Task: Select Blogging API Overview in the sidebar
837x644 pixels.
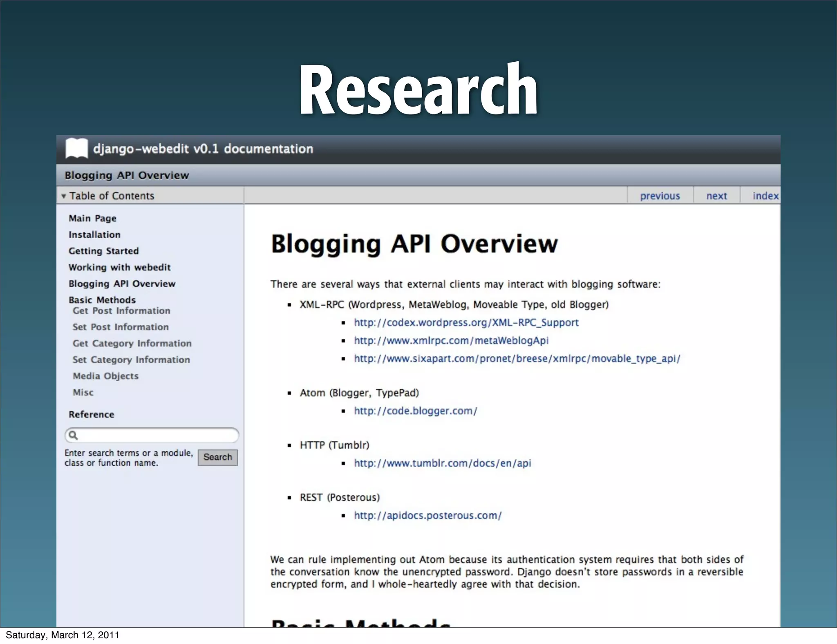Action: pyautogui.click(x=122, y=284)
